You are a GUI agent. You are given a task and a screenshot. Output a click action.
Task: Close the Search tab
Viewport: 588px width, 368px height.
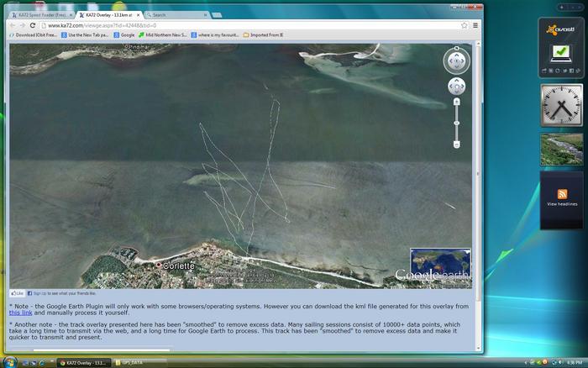pos(205,15)
